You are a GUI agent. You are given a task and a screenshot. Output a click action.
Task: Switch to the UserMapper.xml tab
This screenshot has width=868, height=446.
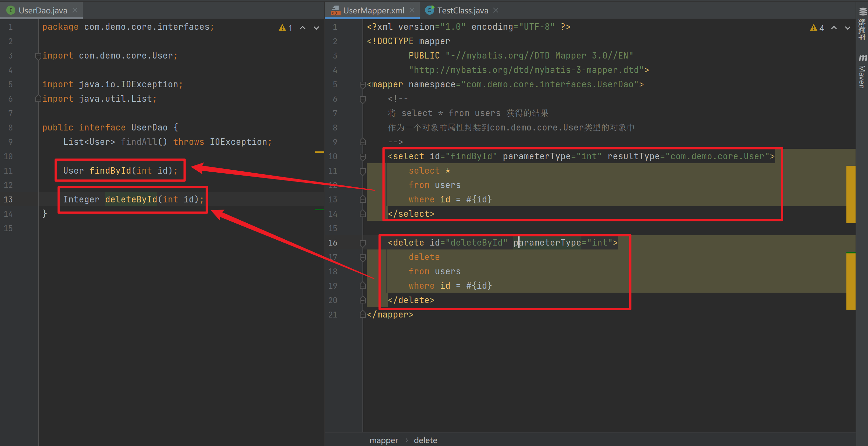[x=373, y=10]
